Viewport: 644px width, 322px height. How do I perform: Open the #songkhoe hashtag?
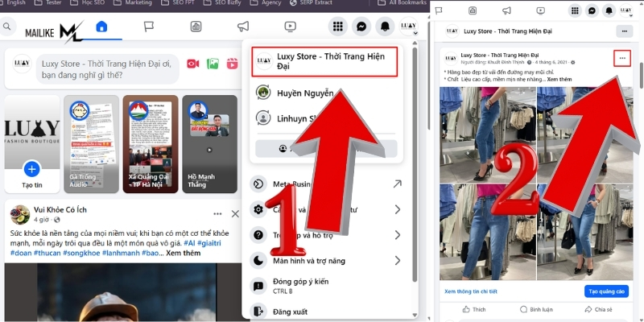(x=81, y=253)
